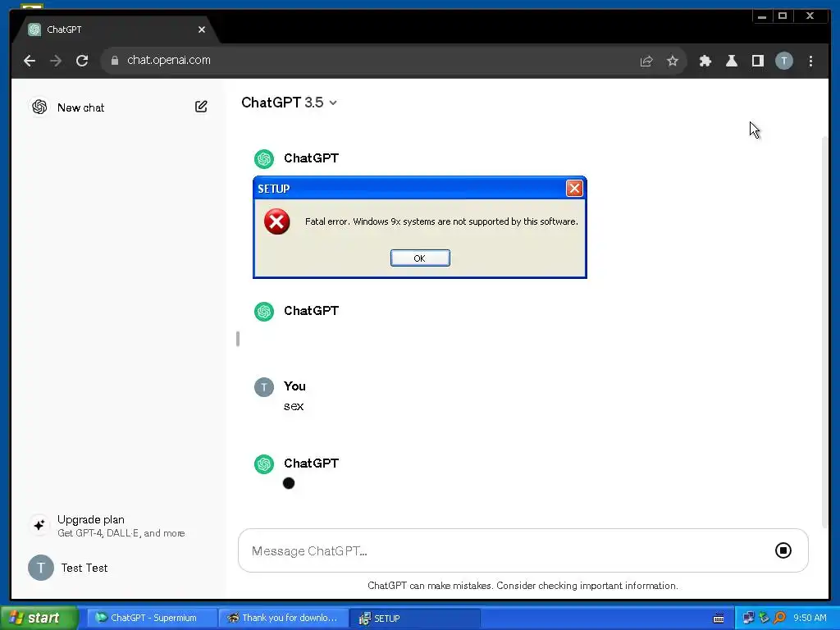Click the page vertical scrollbar
This screenshot has width=840, height=630.
point(824,332)
